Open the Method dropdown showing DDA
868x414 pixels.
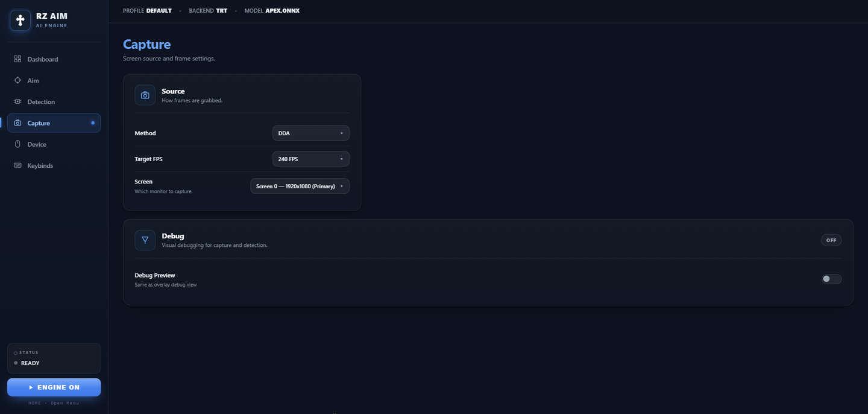click(x=310, y=133)
